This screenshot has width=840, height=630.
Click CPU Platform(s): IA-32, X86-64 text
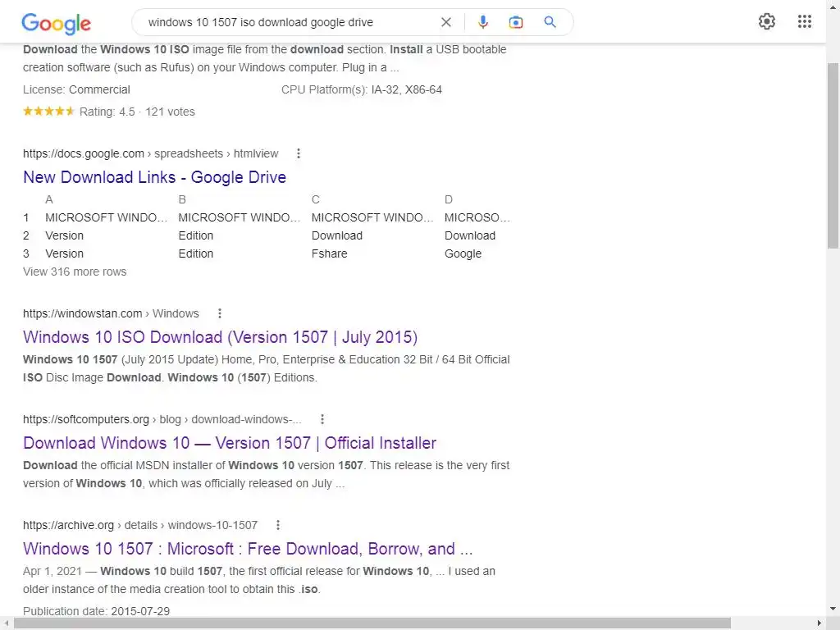362,89
